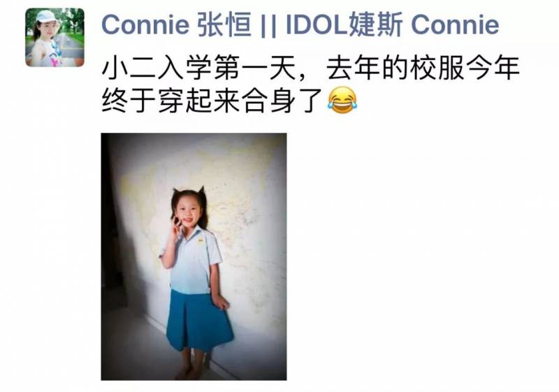This screenshot has height=392, width=559.
Task: Open the posted photo of the schoolgirl
Action: pyautogui.click(x=194, y=256)
